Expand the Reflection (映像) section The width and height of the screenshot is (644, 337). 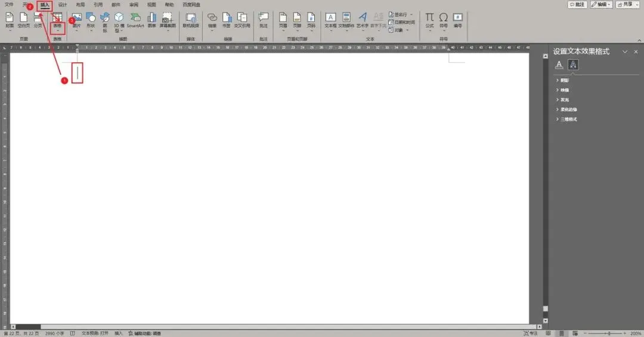tap(562, 90)
